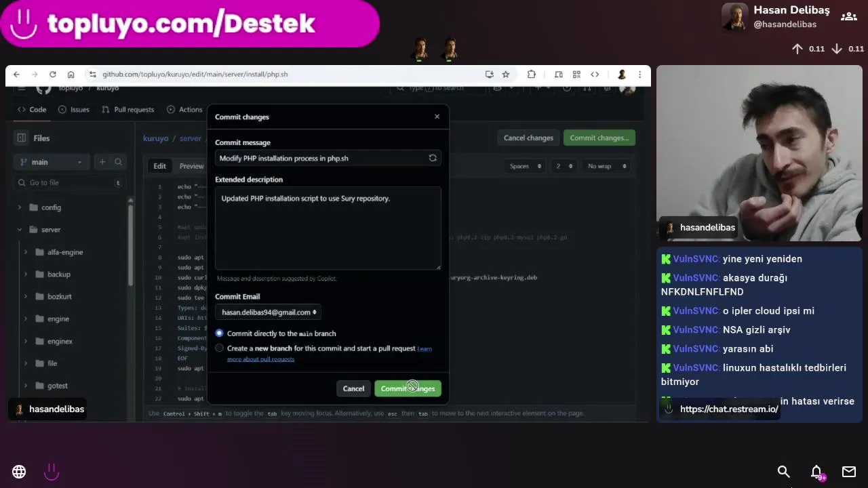This screenshot has width=868, height=488.
Task: Click the angle-brackets devtools icon in toolbar
Action: click(595, 75)
